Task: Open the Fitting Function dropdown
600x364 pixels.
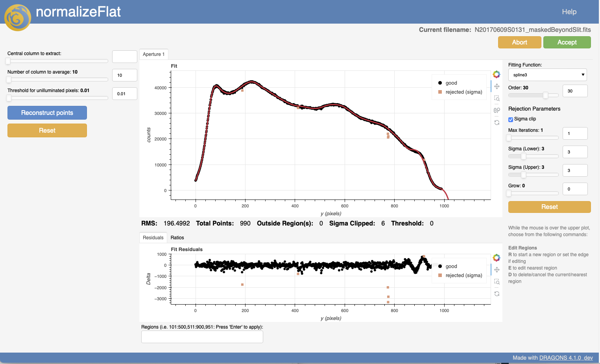Action: pyautogui.click(x=548, y=75)
